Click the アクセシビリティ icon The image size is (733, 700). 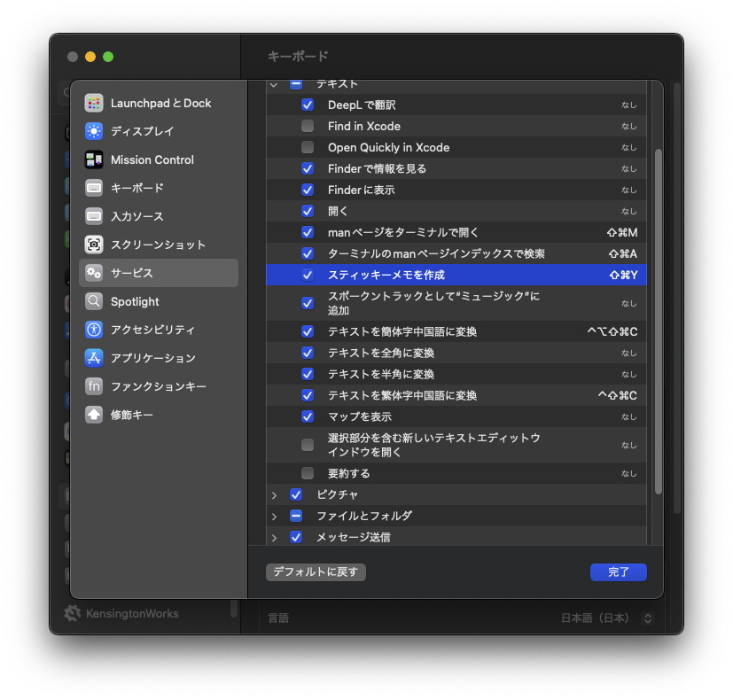pos(94,330)
